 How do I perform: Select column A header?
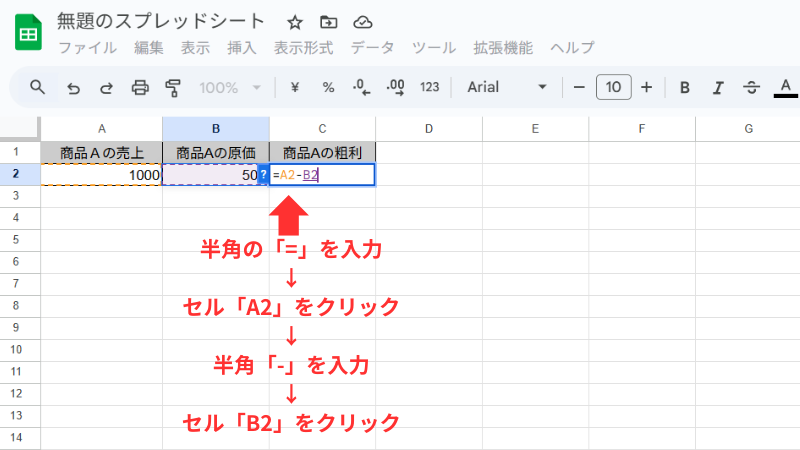tap(102, 129)
